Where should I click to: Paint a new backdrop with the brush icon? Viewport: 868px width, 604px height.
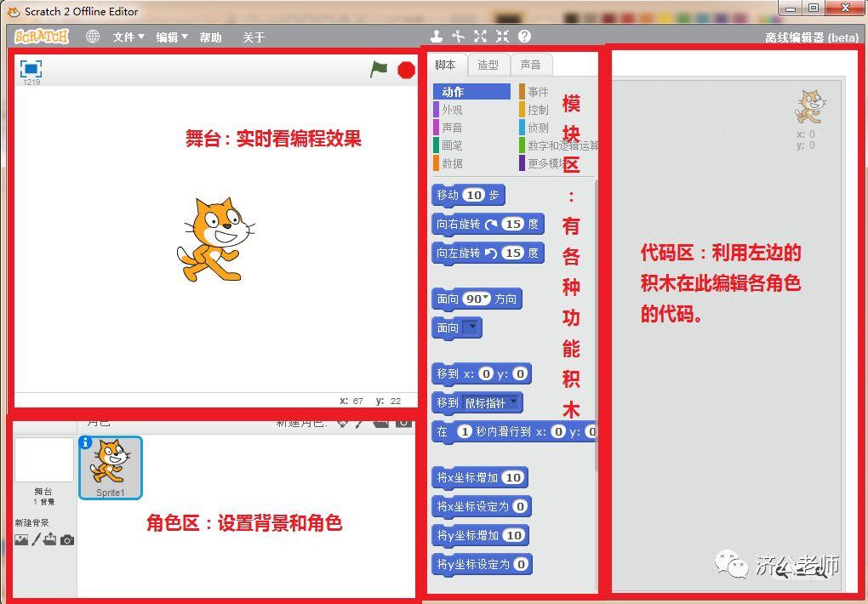click(x=36, y=539)
